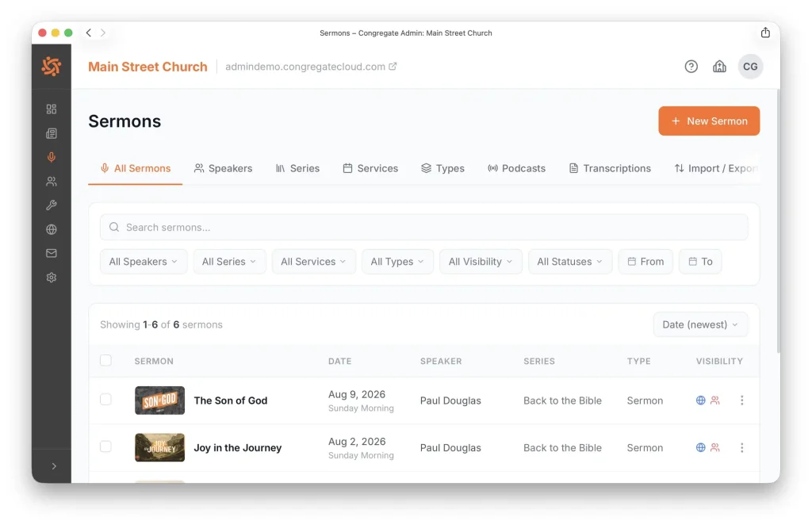The height and width of the screenshot is (525, 812).
Task: Toggle the select-all sermons checkbox
Action: [105, 360]
